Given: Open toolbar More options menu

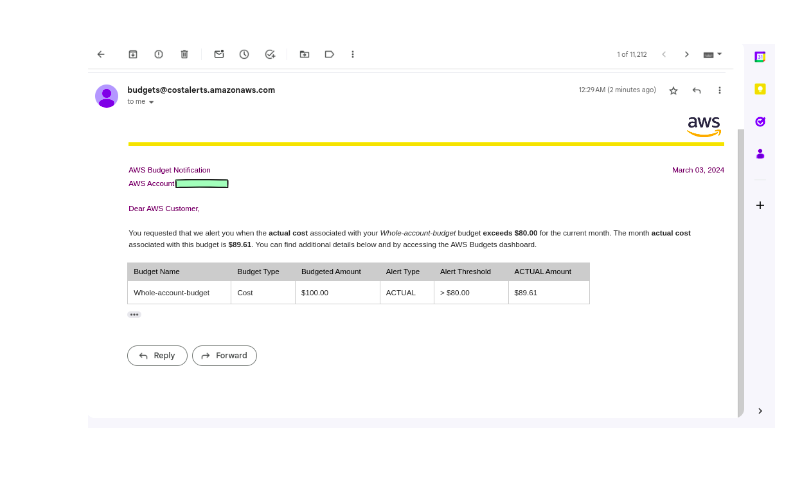Looking at the screenshot, I should [x=353, y=54].
